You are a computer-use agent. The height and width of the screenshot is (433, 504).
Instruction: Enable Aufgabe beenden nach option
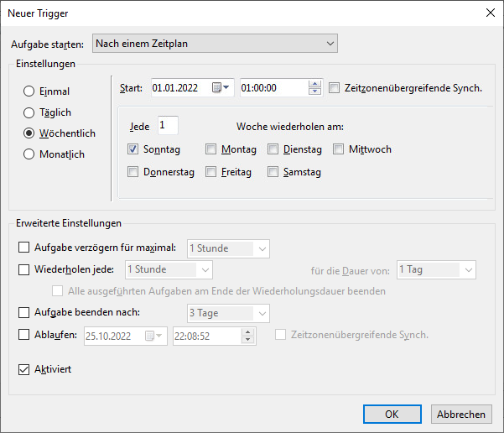point(23,312)
